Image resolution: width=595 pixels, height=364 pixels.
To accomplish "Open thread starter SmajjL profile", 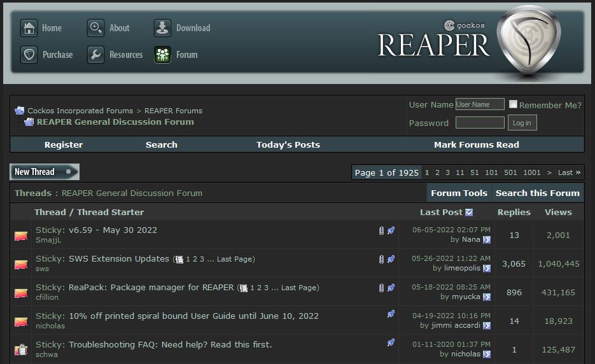I will coord(48,241).
